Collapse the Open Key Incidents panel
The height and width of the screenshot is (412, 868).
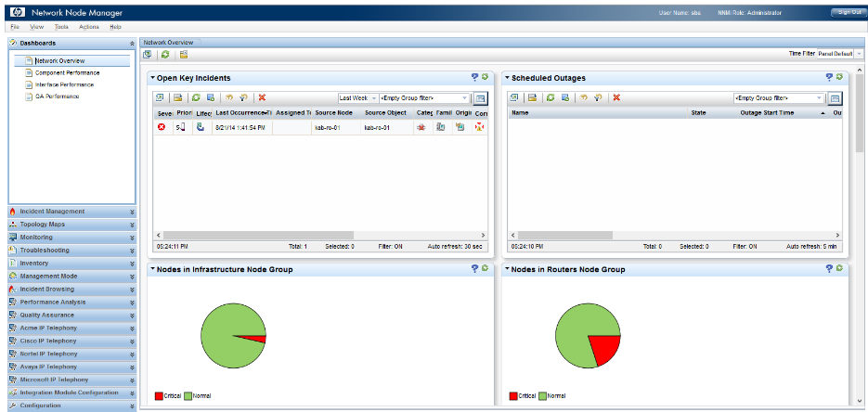153,78
